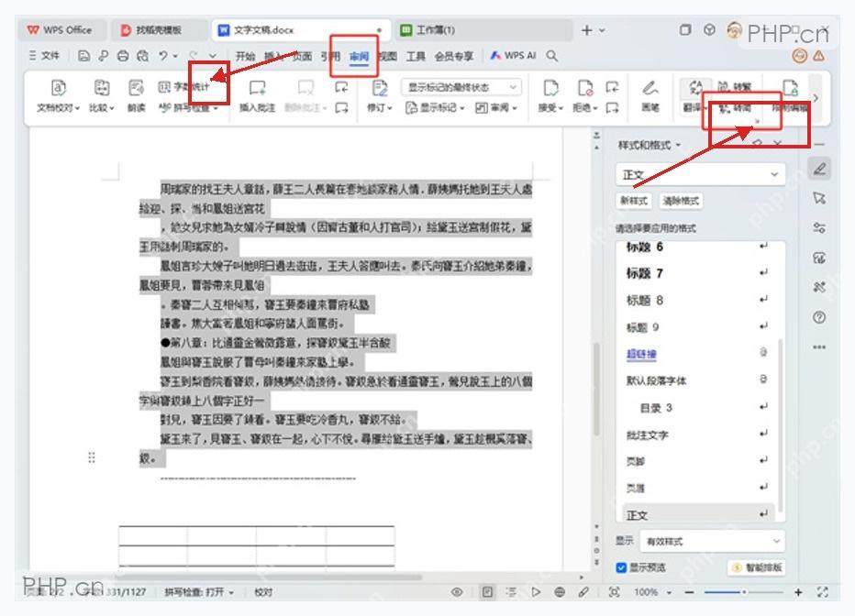The height and width of the screenshot is (616, 855).
Task: Open the 显示标记 dropdown
Action: [x=435, y=108]
